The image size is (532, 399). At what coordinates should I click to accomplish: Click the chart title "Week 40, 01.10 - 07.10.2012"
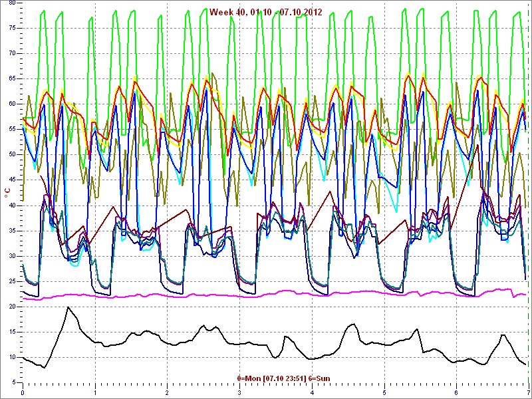pyautogui.click(x=265, y=12)
